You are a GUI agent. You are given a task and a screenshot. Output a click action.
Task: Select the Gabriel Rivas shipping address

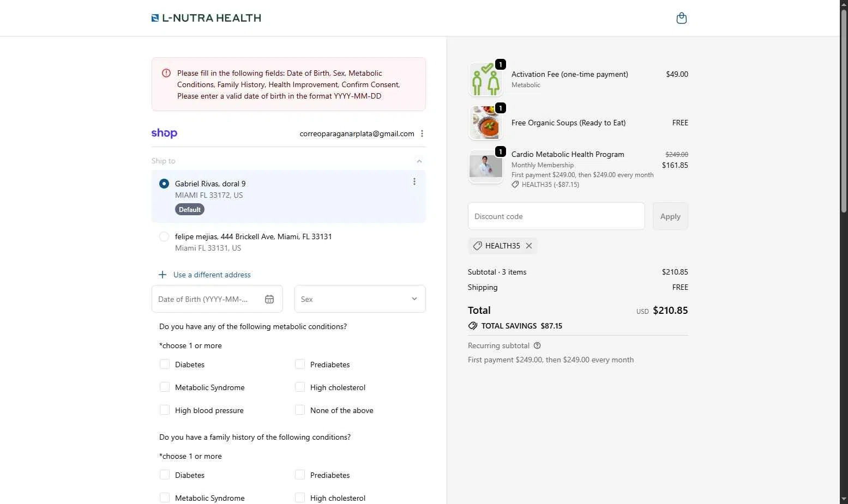(x=164, y=184)
